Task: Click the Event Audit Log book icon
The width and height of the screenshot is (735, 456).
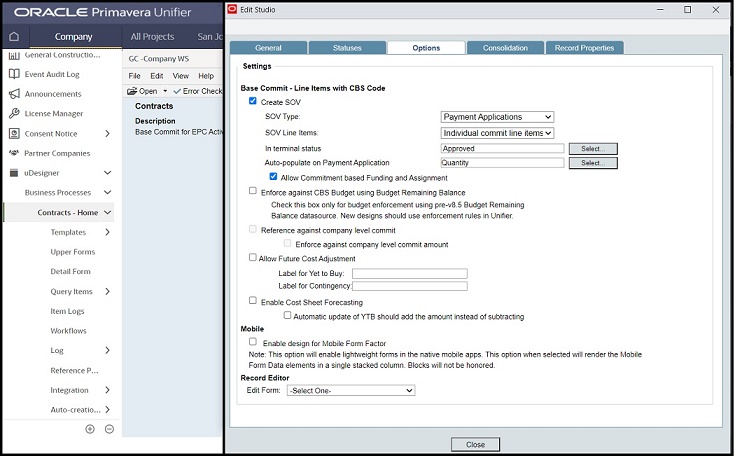Action: (14, 74)
